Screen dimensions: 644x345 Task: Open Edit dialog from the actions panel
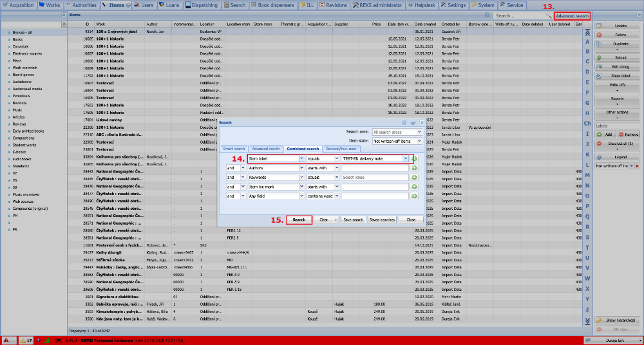point(617,67)
